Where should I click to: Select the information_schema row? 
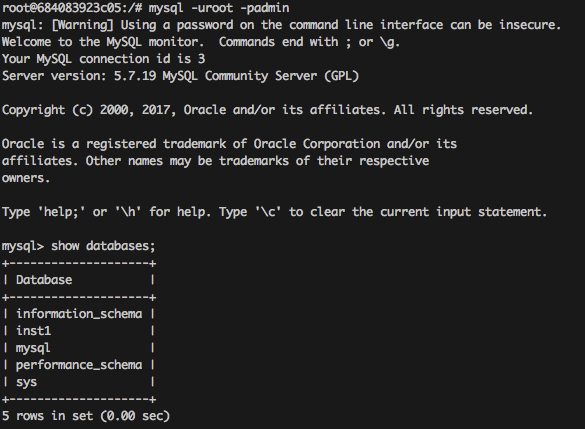pos(79,314)
